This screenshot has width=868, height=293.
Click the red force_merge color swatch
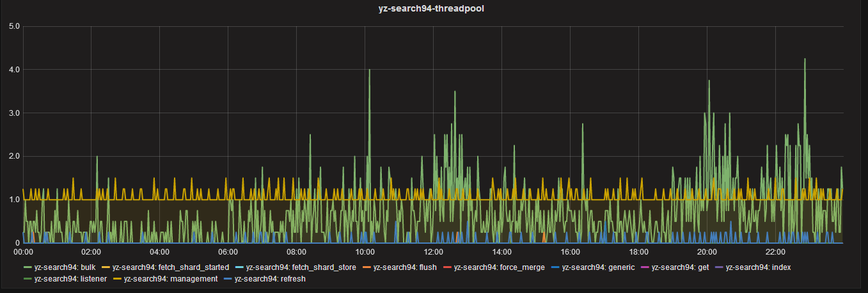pos(448,267)
